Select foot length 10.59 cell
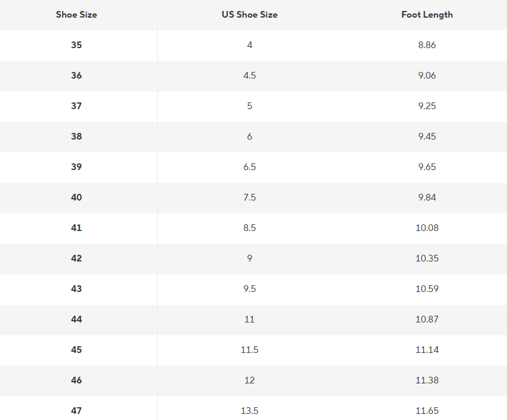The image size is (507, 420). [427, 289]
